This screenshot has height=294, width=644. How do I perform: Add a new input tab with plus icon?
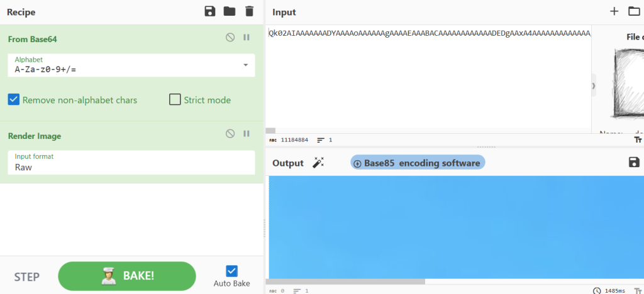(614, 11)
